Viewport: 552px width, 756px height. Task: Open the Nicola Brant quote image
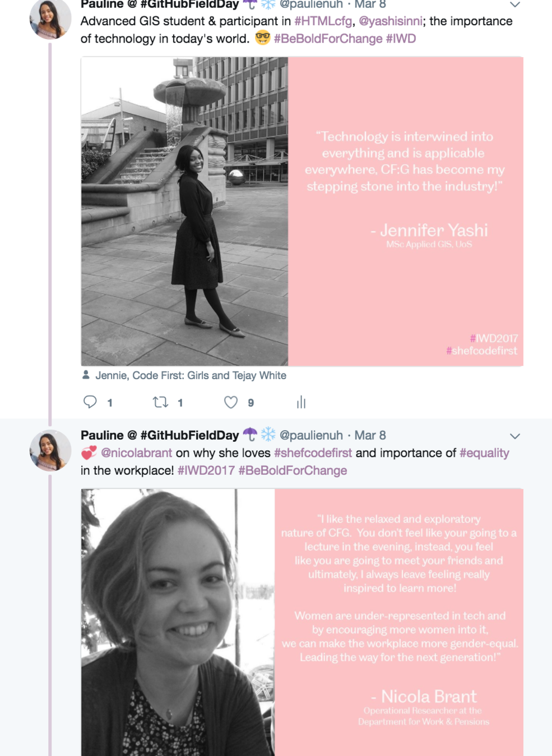(x=302, y=622)
